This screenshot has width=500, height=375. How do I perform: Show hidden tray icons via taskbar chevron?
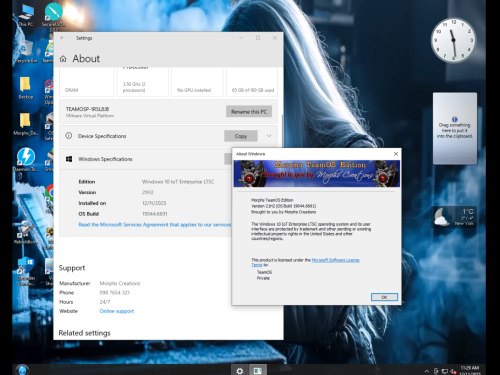[x=426, y=371]
